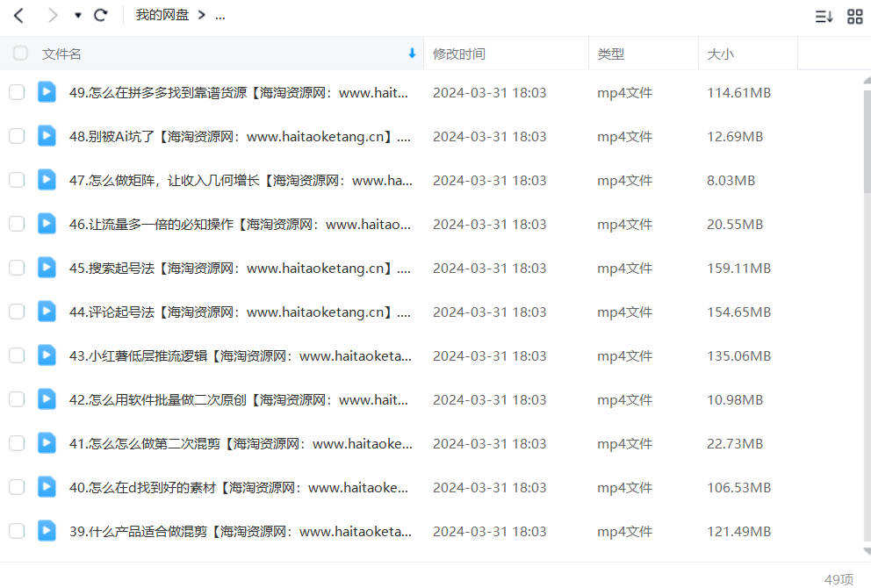
Task: Select checkbox for 44.评论起号法
Action: click(x=17, y=312)
